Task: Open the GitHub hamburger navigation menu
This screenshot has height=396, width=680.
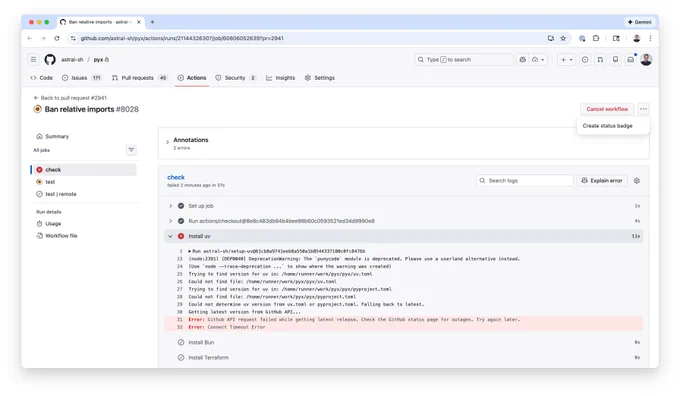Action: pyautogui.click(x=33, y=59)
